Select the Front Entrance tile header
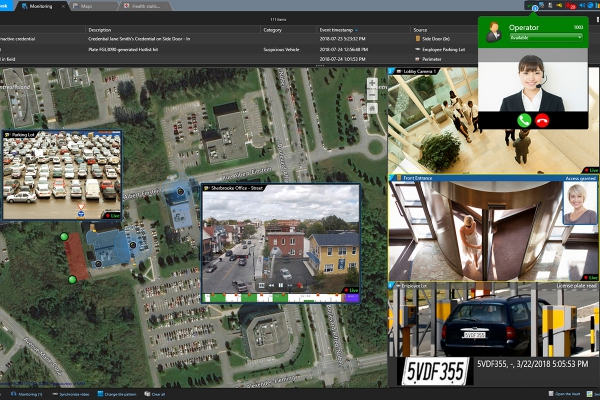Viewport: 600px width, 400px height. (x=493, y=178)
